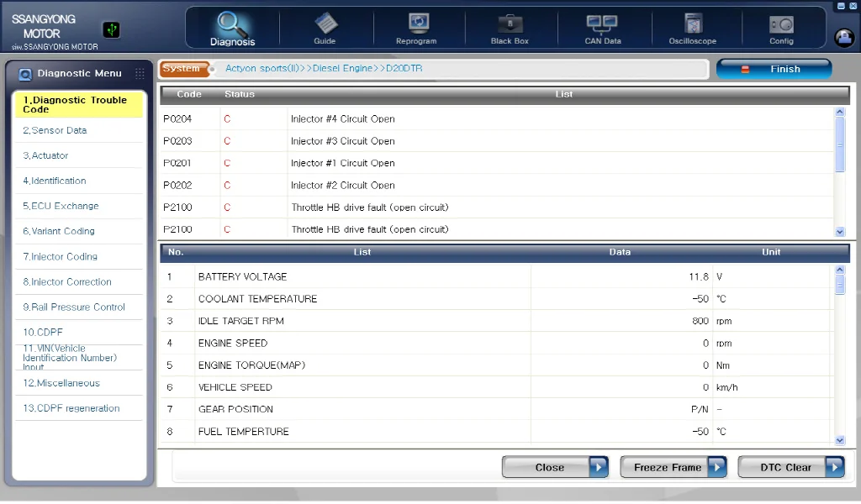Select the ENGINE SPEED row
Viewport: 861px width, 504px height.
pos(497,344)
